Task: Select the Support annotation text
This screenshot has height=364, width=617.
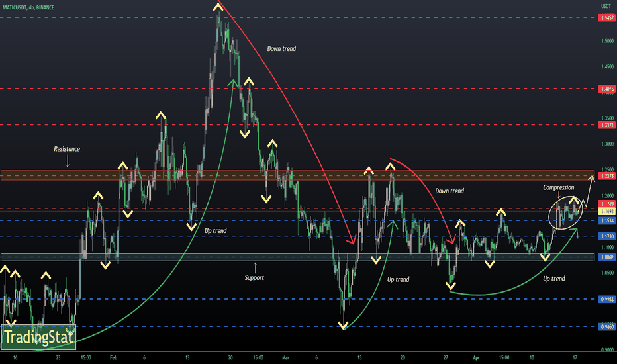Action: click(x=254, y=278)
